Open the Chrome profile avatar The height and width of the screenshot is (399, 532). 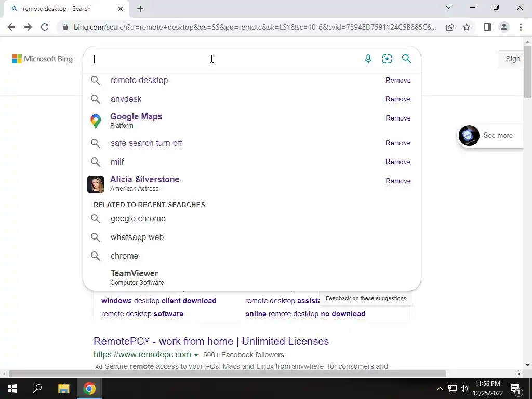click(504, 27)
